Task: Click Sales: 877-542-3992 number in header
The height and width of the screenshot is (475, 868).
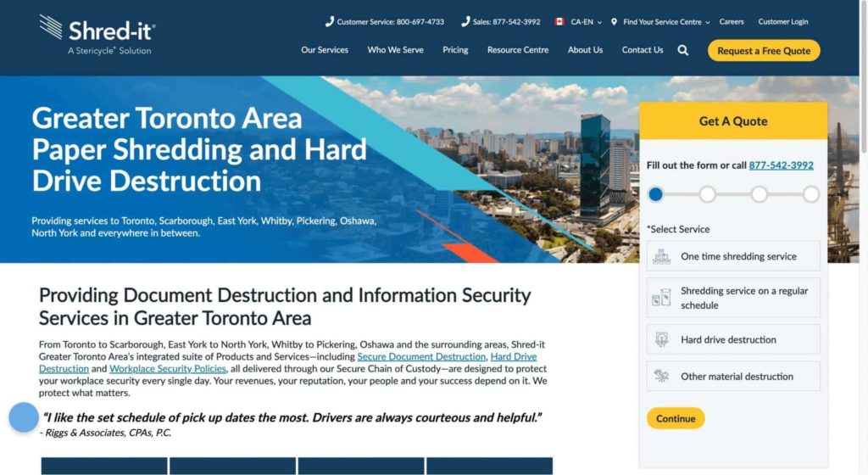Action: click(x=507, y=21)
